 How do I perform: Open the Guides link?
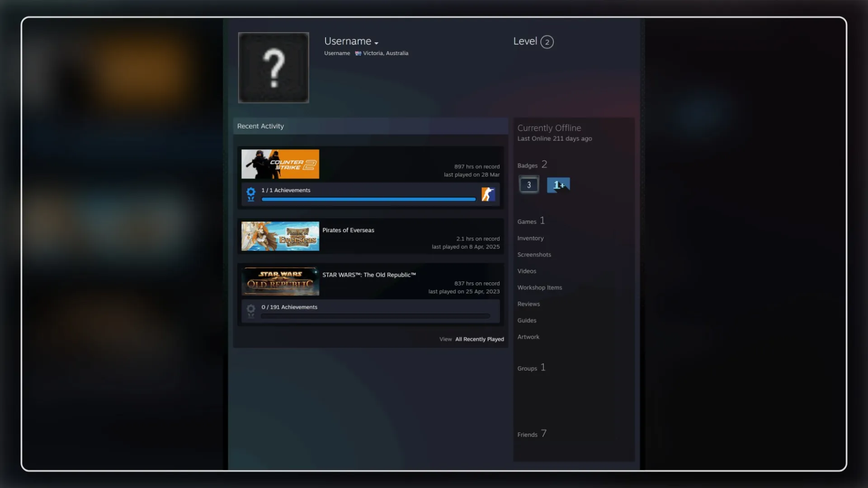coord(527,320)
